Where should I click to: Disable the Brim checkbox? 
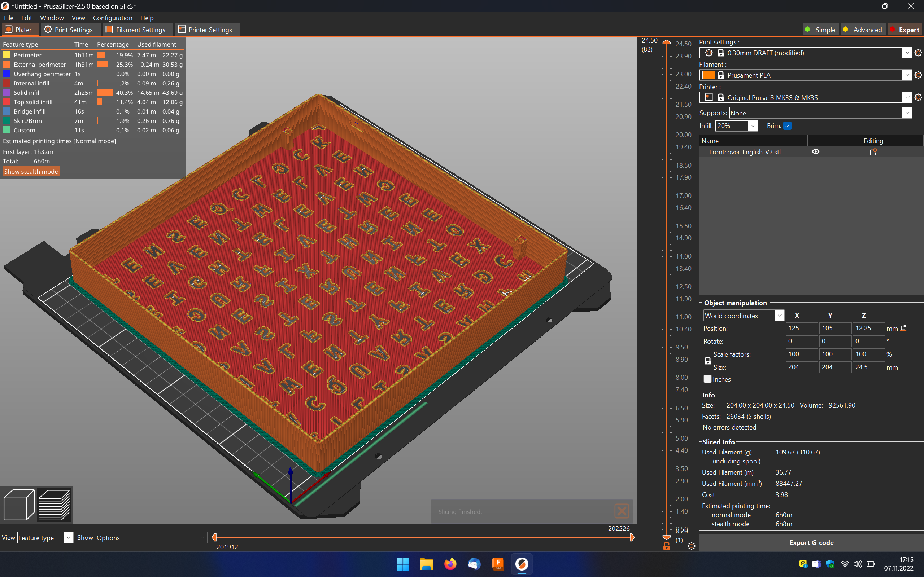point(787,125)
